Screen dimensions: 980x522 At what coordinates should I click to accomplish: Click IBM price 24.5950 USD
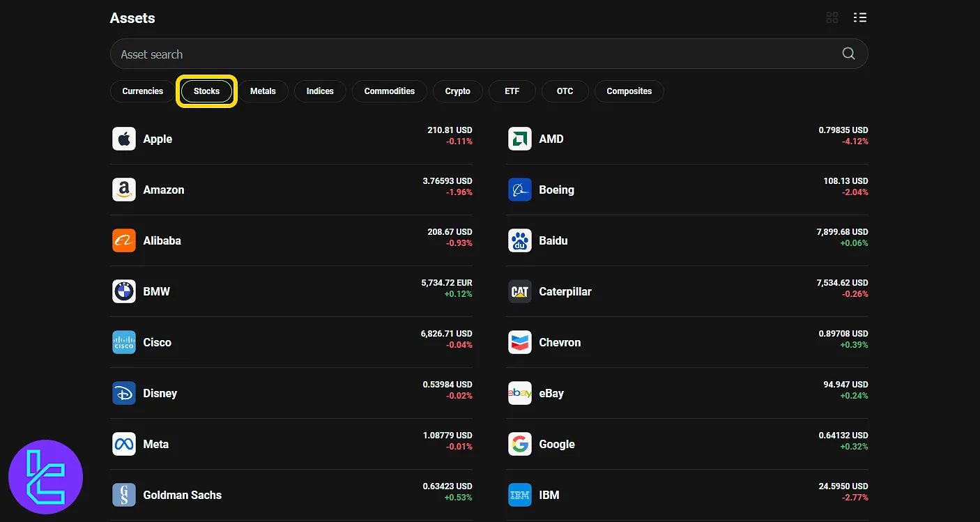[843, 486]
